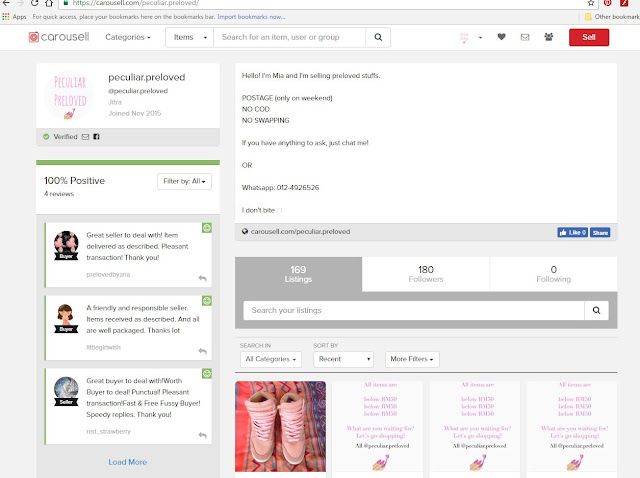The height and width of the screenshot is (478, 640).
Task: Expand More Filters
Action: coord(412,359)
